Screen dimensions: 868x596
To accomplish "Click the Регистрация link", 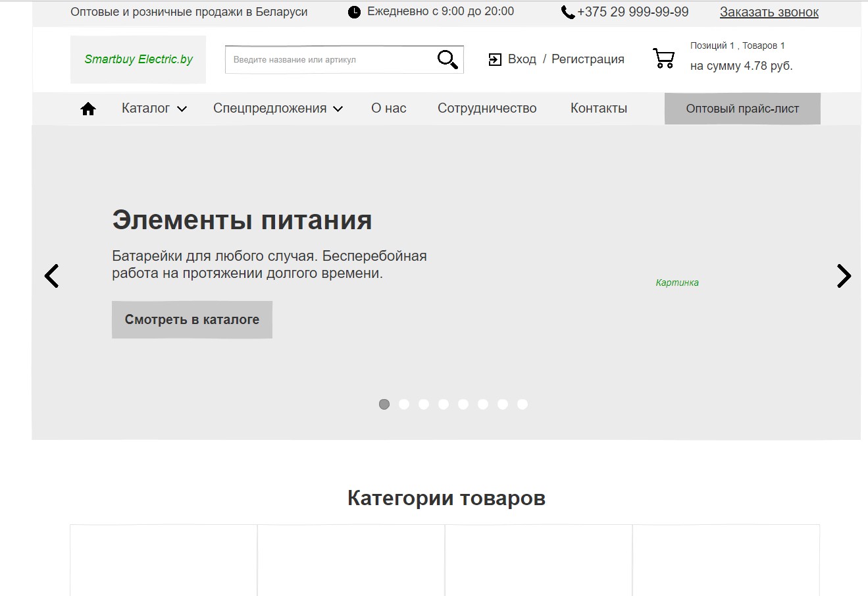I will point(588,59).
